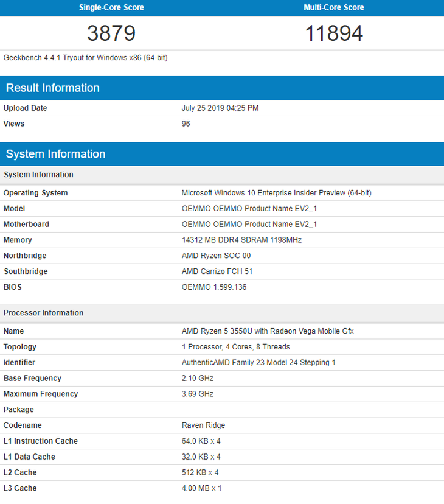444x504 pixels.
Task: Click the Model row's OEMMO Product Name value
Action: (249, 209)
